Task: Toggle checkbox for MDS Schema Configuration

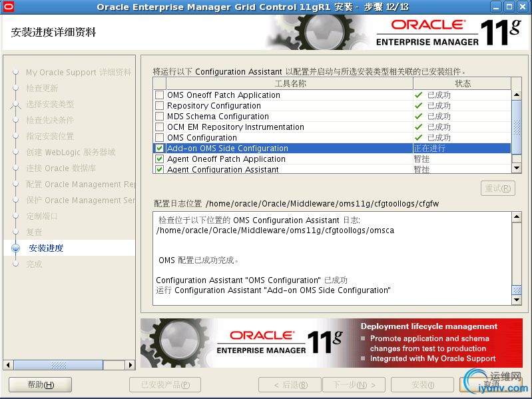Action: 159,117
